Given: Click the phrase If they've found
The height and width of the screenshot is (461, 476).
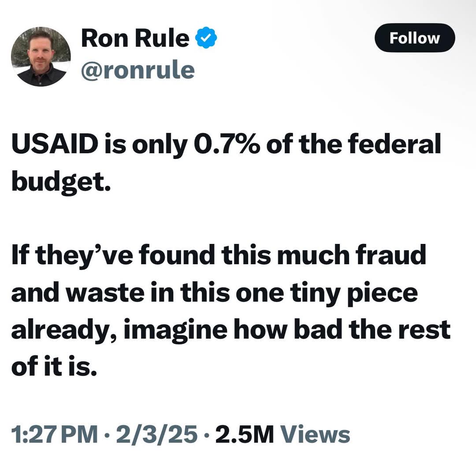Looking at the screenshot, I should (x=113, y=255).
